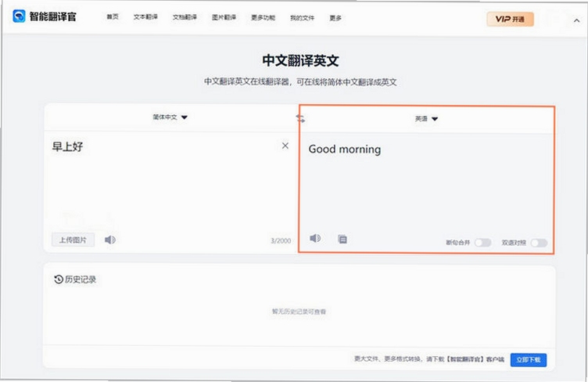Open the 文档翻译 nav item
The height and width of the screenshot is (382, 588).
[185, 17]
